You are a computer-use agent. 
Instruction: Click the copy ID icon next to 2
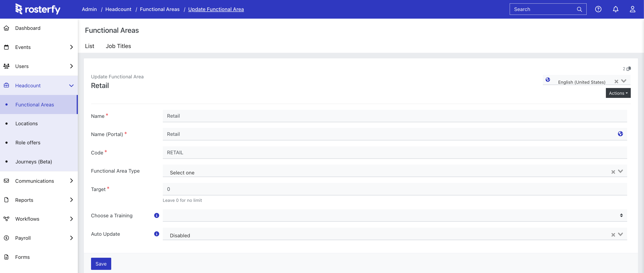click(629, 68)
